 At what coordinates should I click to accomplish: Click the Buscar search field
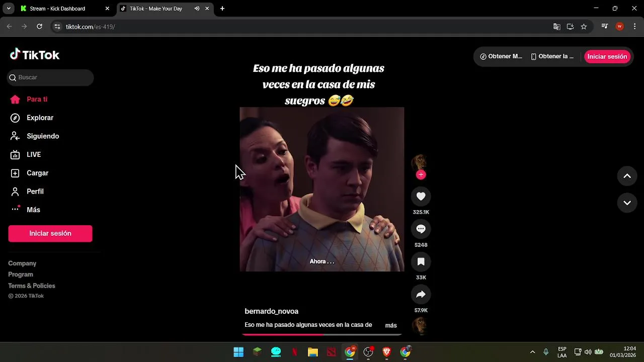click(50, 77)
